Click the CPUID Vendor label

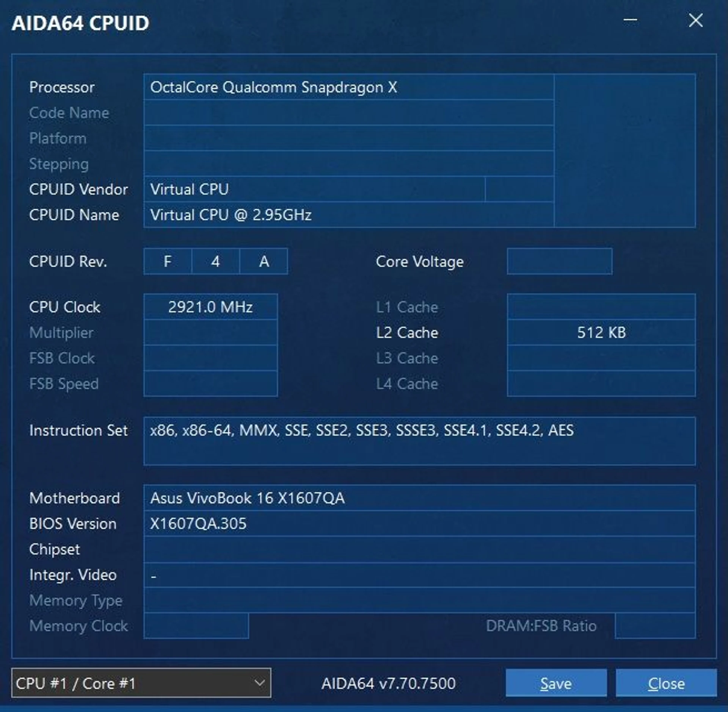pos(78,189)
